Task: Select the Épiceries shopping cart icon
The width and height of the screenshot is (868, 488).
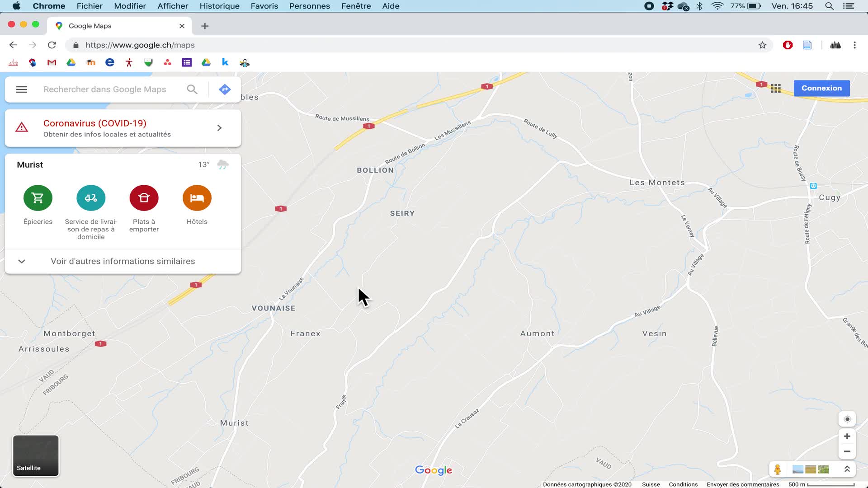Action: [38, 198]
